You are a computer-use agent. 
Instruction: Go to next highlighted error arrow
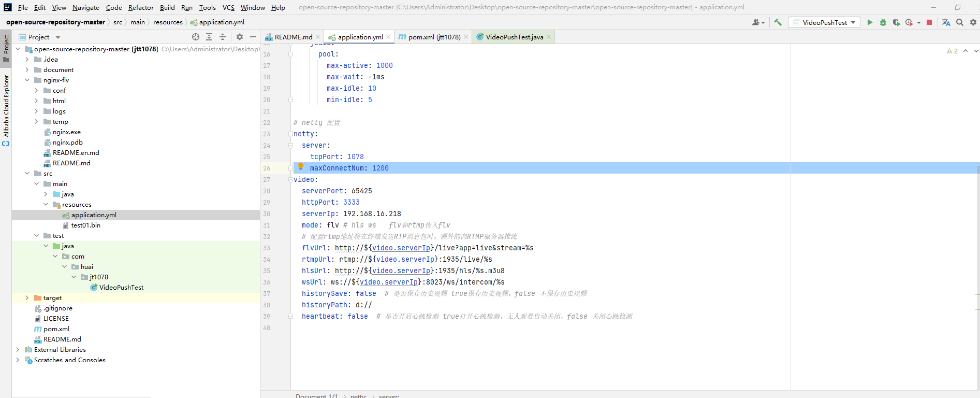[x=976, y=51]
